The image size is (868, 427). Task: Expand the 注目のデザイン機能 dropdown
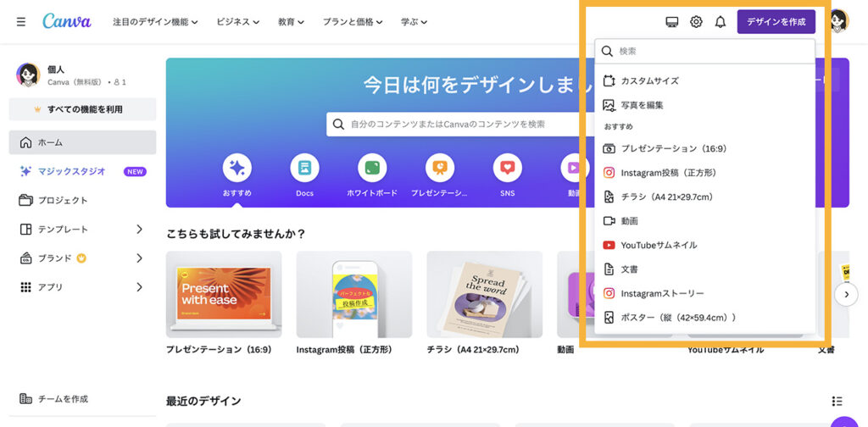[155, 22]
